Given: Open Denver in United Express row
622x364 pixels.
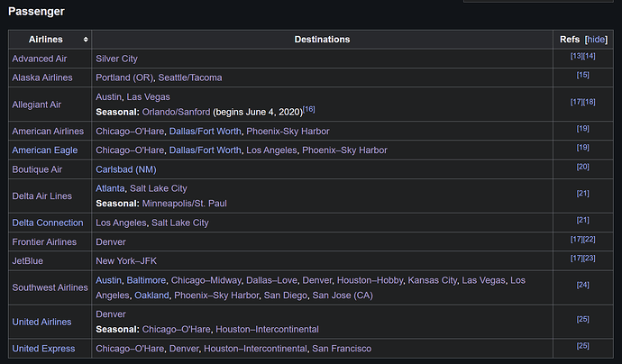Looking at the screenshot, I should (x=184, y=349).
